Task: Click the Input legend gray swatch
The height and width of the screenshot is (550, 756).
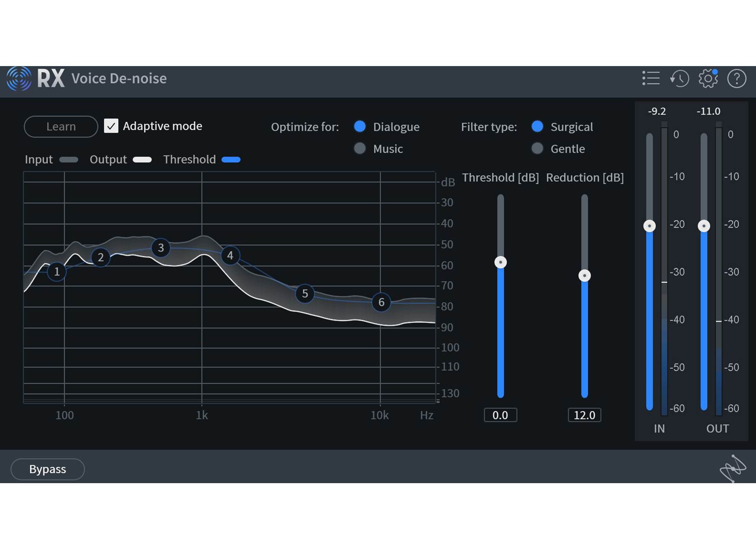Action: tap(69, 160)
